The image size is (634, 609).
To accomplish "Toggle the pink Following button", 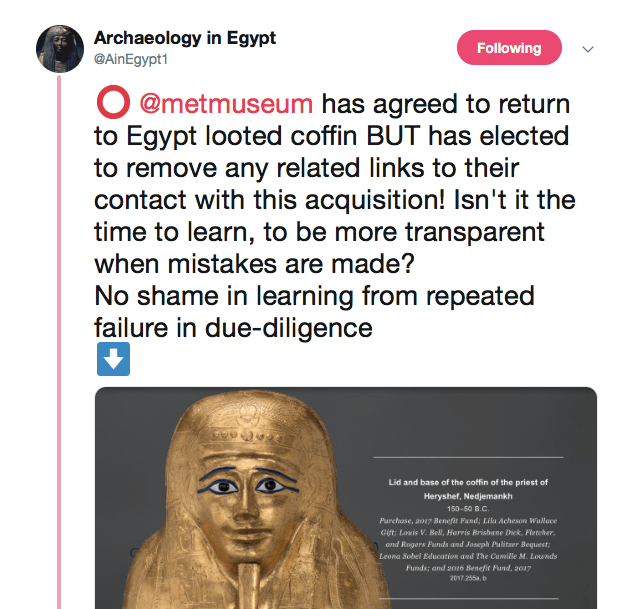I will click(509, 48).
